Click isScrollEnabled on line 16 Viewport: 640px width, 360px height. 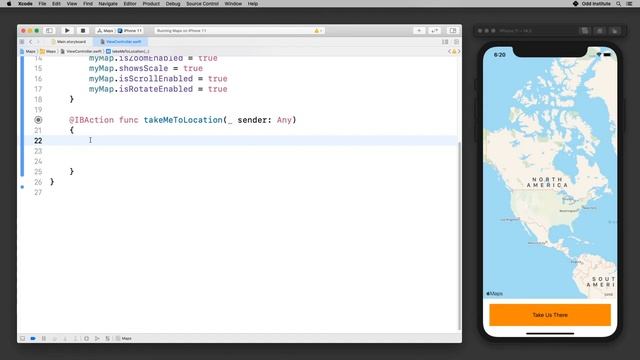[156, 78]
